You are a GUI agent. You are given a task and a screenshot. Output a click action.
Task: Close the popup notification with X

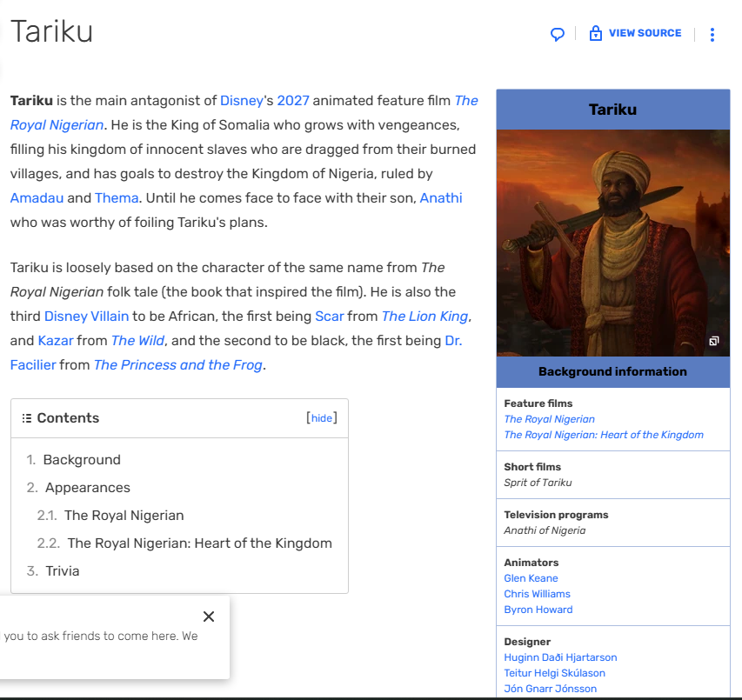click(x=209, y=617)
